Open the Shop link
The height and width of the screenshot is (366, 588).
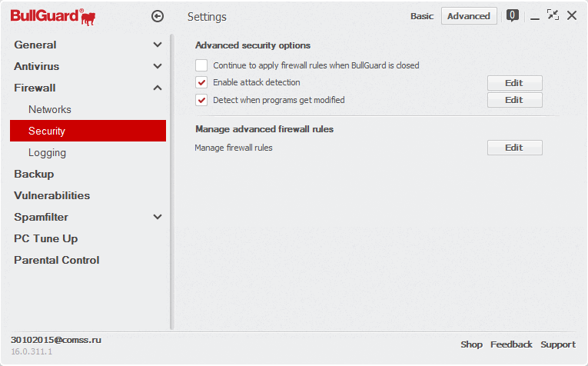(x=471, y=344)
